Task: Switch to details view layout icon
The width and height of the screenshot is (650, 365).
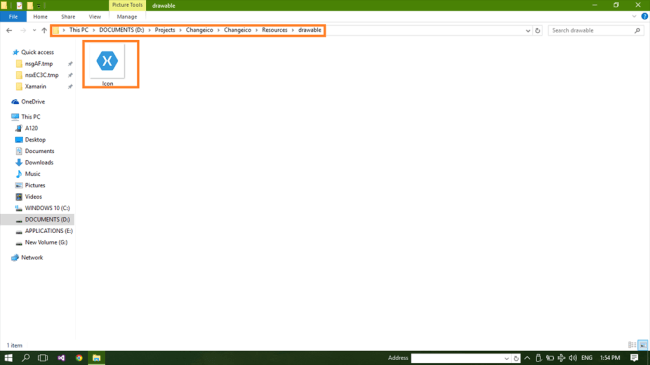Action: click(x=632, y=345)
